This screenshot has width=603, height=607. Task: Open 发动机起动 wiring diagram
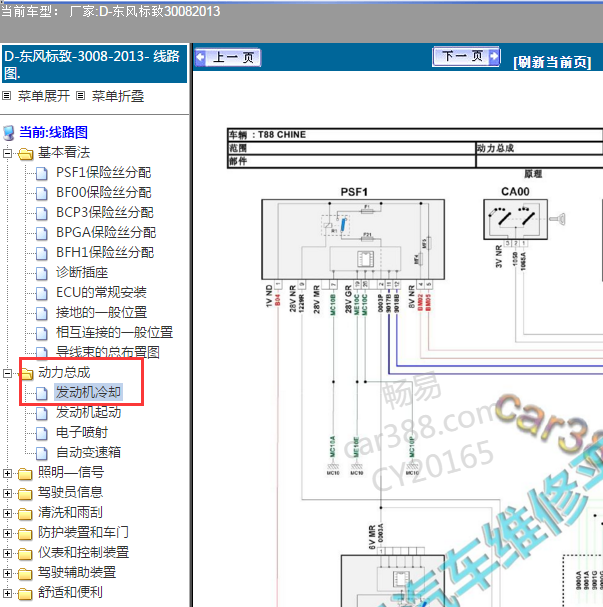88,412
